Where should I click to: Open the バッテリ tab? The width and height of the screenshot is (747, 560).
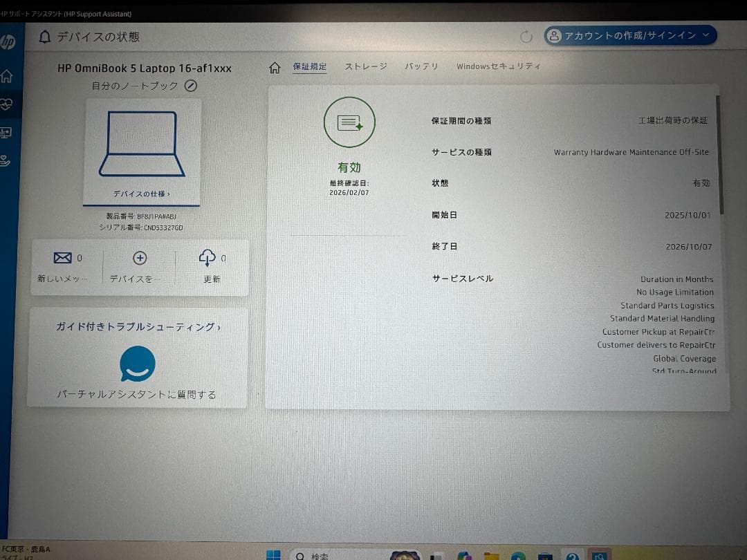pyautogui.click(x=420, y=66)
